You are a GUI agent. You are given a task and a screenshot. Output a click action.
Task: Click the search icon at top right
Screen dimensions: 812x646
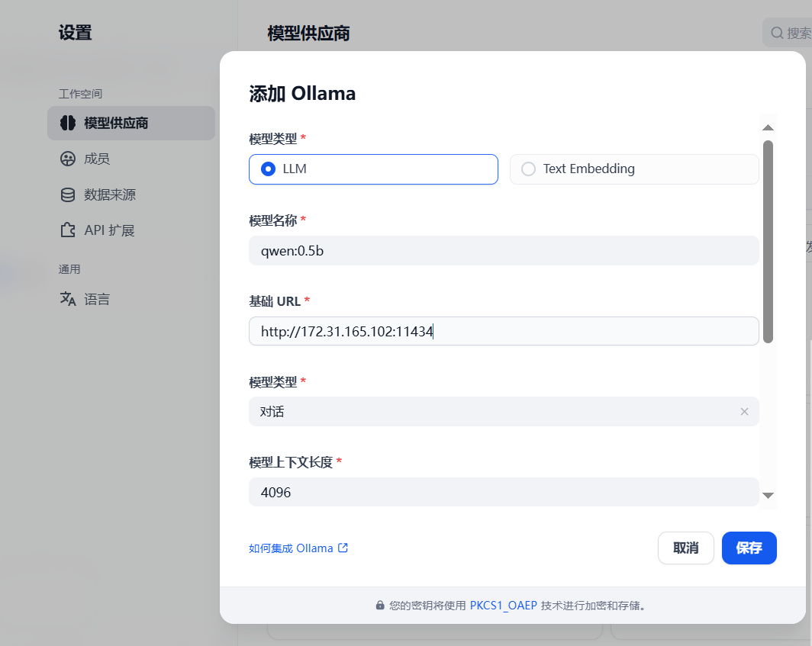point(777,33)
